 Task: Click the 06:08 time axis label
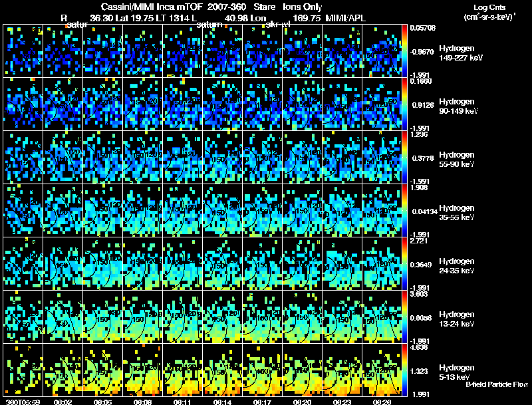(143, 402)
